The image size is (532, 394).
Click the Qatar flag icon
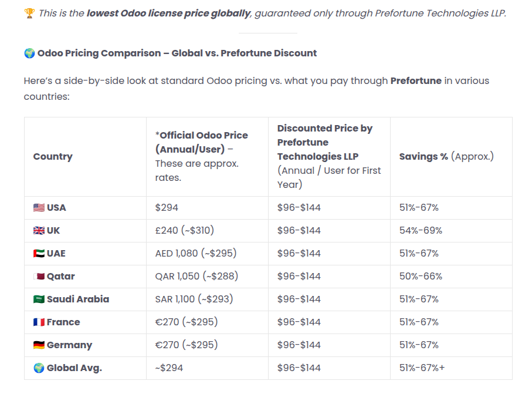(39, 276)
